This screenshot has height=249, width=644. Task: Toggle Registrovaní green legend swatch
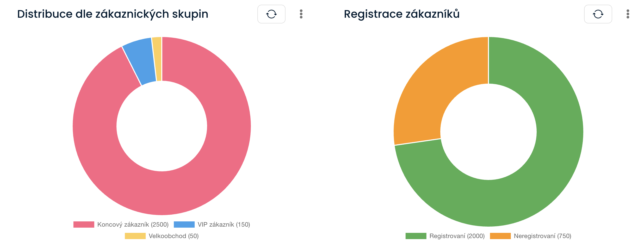click(416, 236)
